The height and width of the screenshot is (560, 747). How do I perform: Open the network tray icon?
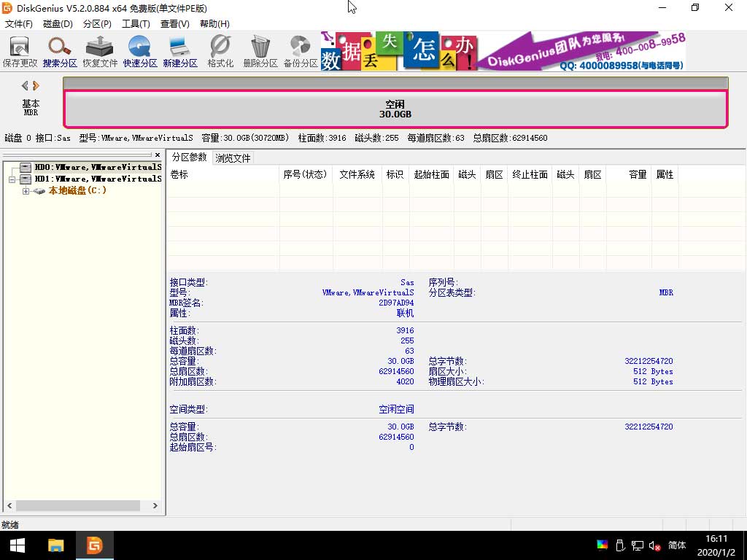tap(638, 545)
